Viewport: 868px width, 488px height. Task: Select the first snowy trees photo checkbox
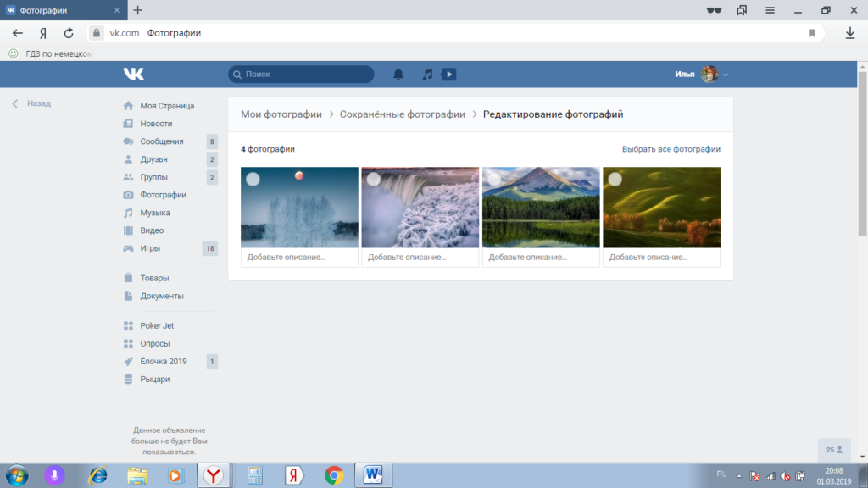click(x=253, y=179)
